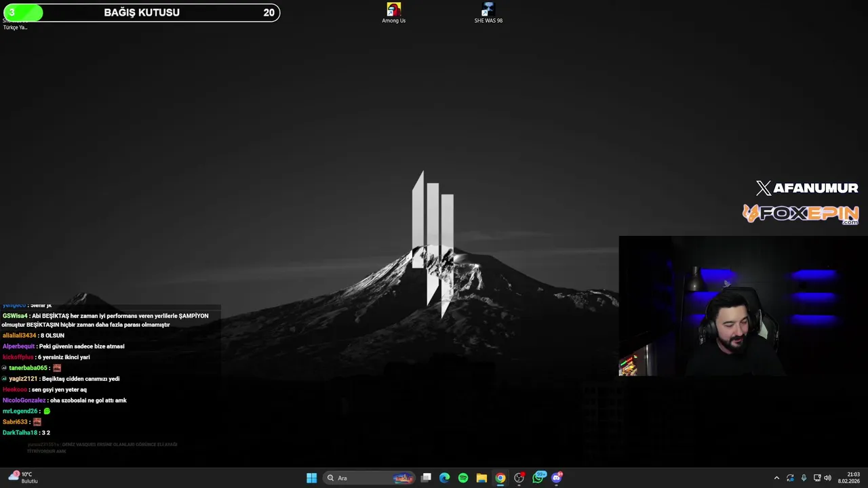Click the GSWisa4 chat message
This screenshot has height=488, width=868.
[x=105, y=320]
